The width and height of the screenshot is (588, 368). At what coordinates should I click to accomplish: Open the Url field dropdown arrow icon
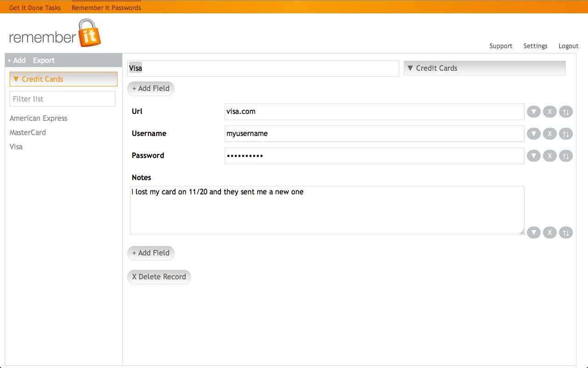click(533, 112)
